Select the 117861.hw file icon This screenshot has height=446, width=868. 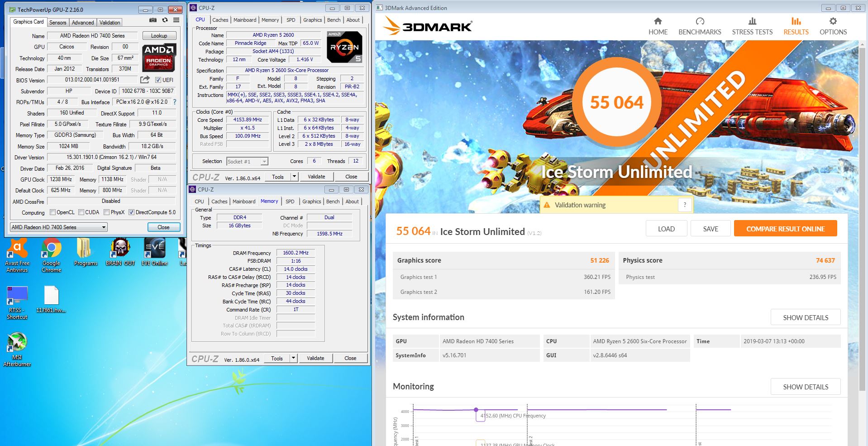51,300
